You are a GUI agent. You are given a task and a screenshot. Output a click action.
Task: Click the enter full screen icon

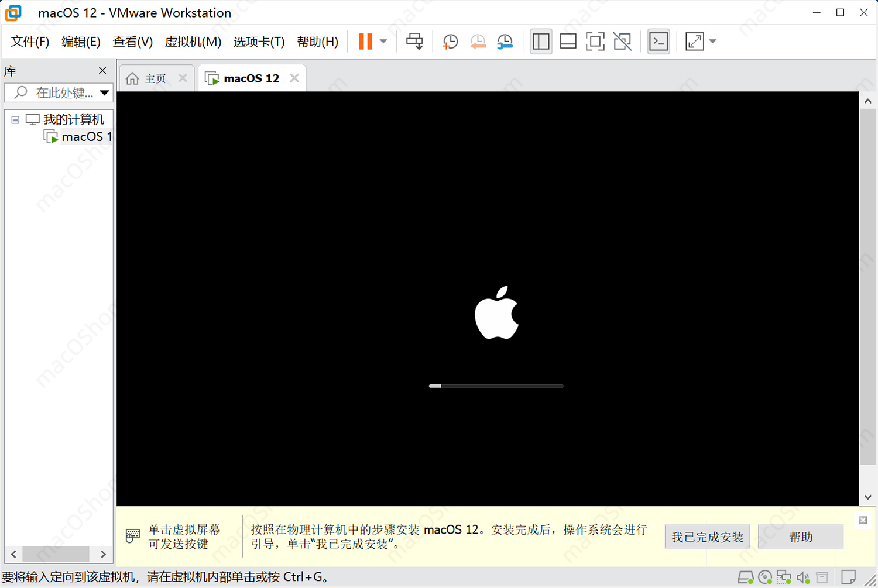point(595,42)
